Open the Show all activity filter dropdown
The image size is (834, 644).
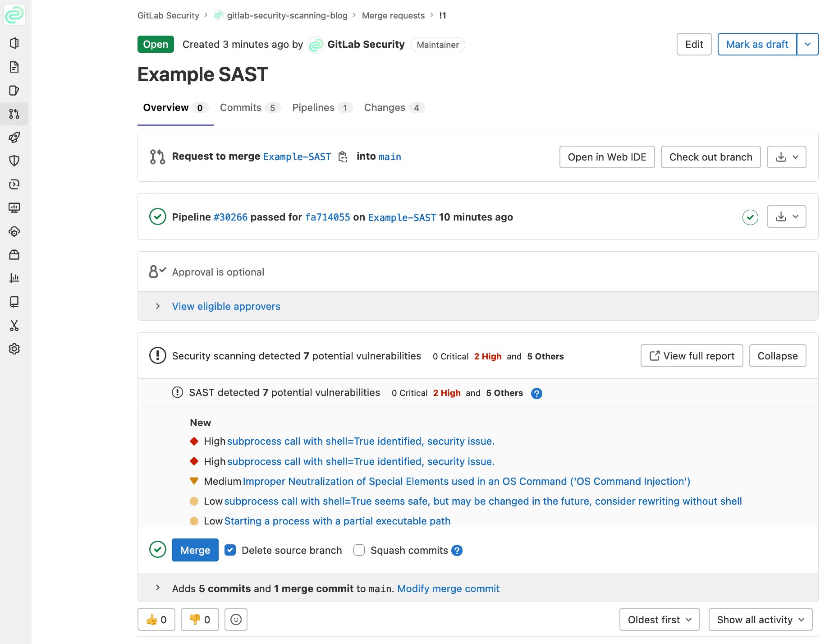pos(760,620)
